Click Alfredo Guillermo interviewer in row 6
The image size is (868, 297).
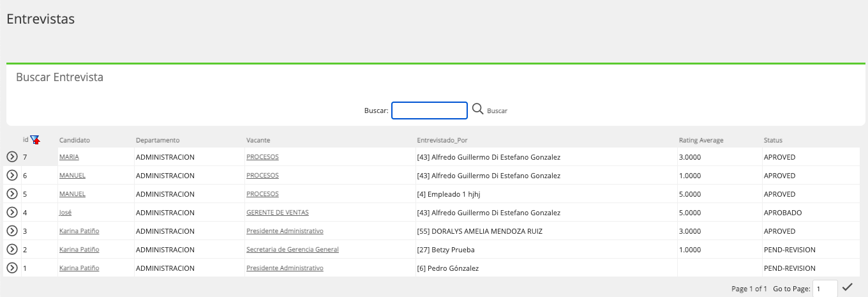[x=488, y=176]
